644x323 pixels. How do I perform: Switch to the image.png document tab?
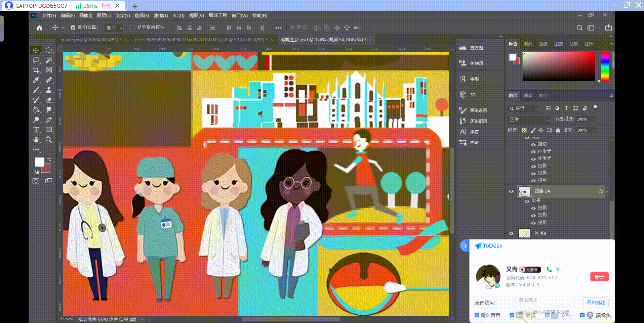point(90,40)
